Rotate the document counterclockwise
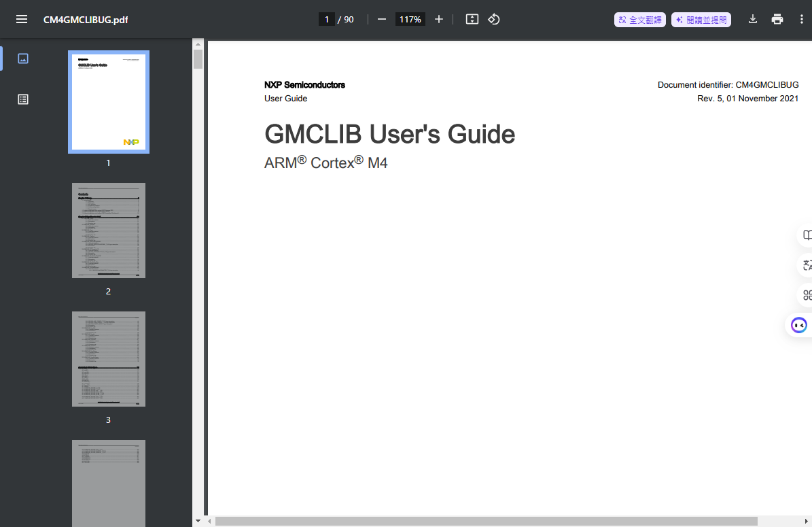The image size is (812, 527). [x=493, y=19]
